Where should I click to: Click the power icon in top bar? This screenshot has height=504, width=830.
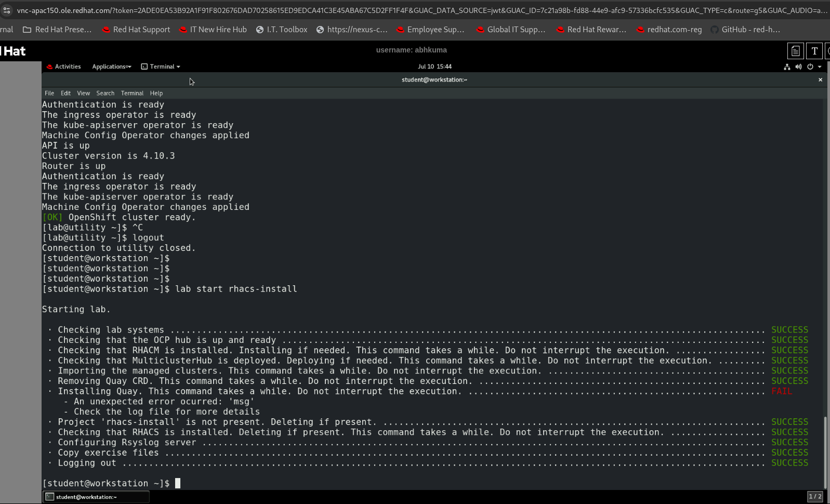point(810,67)
